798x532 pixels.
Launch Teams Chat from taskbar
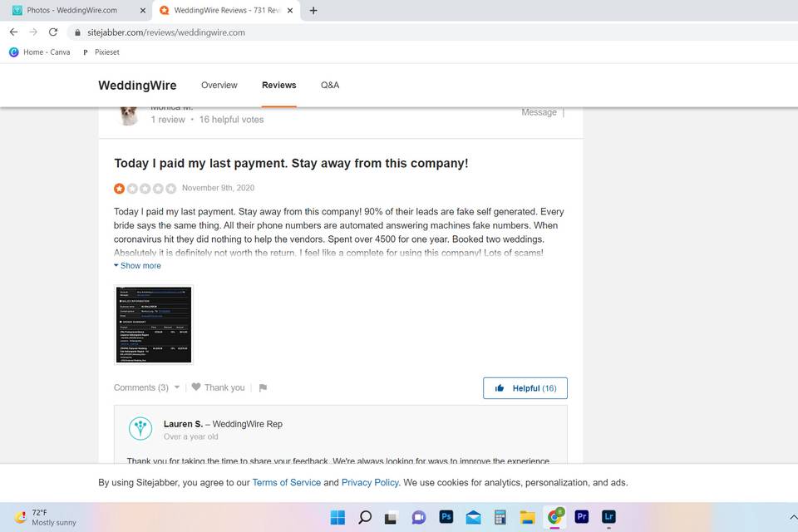click(419, 517)
